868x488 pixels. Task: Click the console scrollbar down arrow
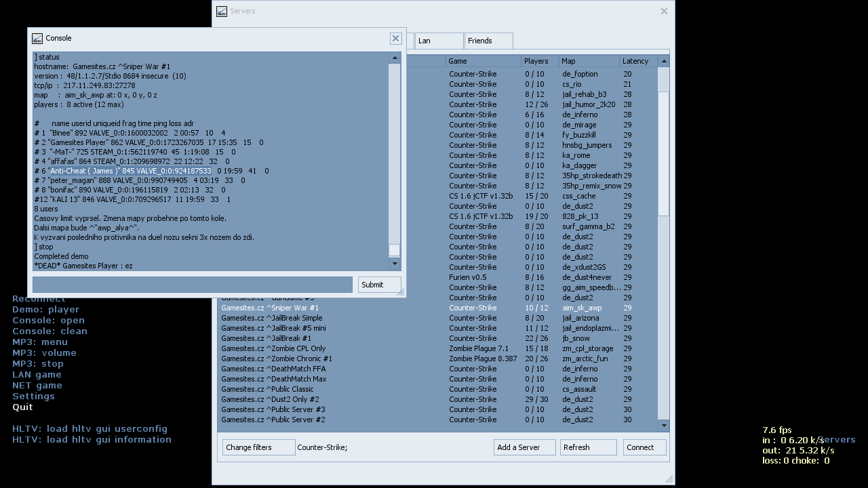pos(395,264)
